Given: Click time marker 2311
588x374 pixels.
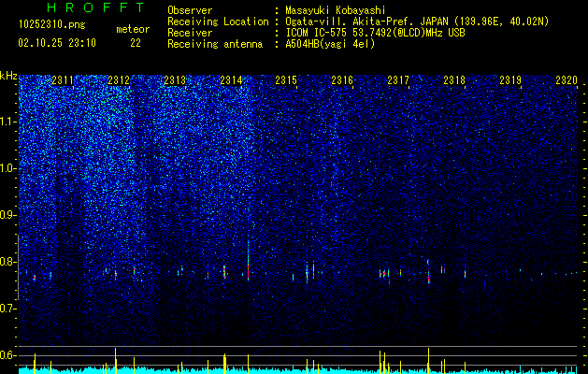Looking at the screenshot, I should (x=63, y=80).
